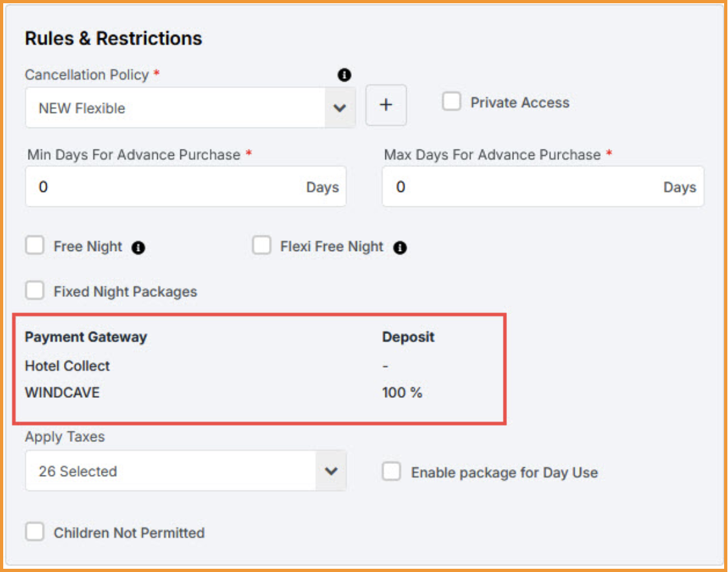The width and height of the screenshot is (728, 572).
Task: Enable package for Day Use
Action: point(391,472)
